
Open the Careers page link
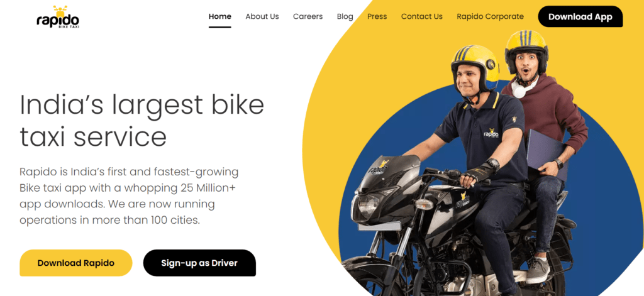[x=308, y=16]
